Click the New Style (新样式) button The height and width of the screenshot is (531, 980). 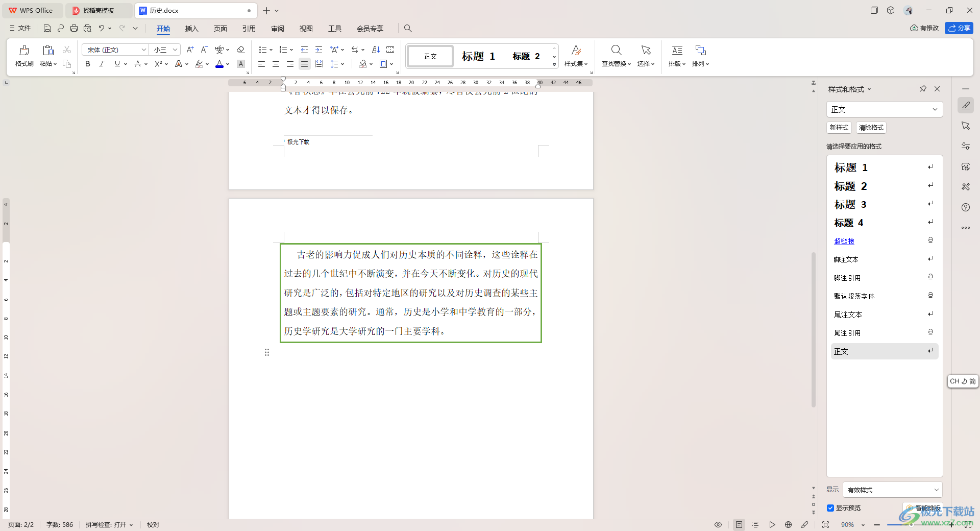(x=839, y=128)
